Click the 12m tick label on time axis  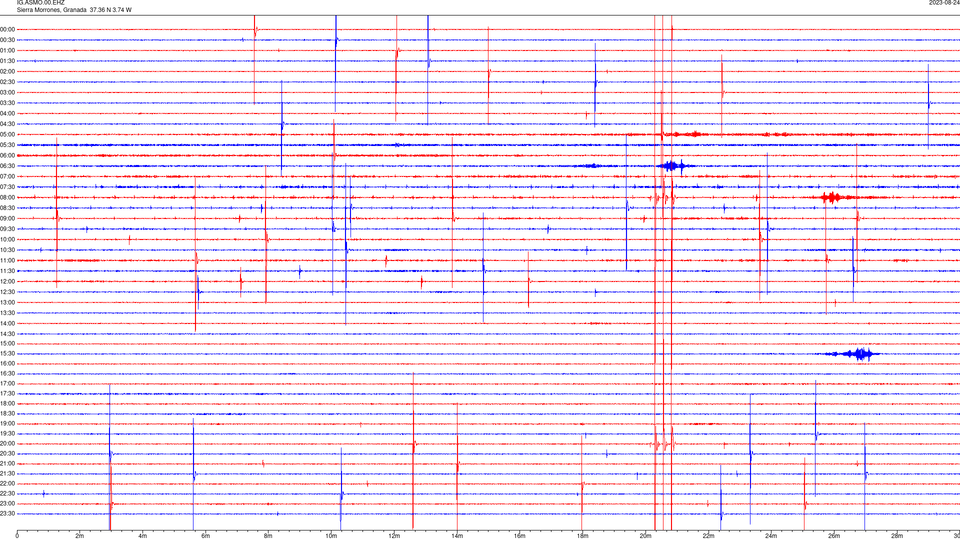click(x=394, y=536)
